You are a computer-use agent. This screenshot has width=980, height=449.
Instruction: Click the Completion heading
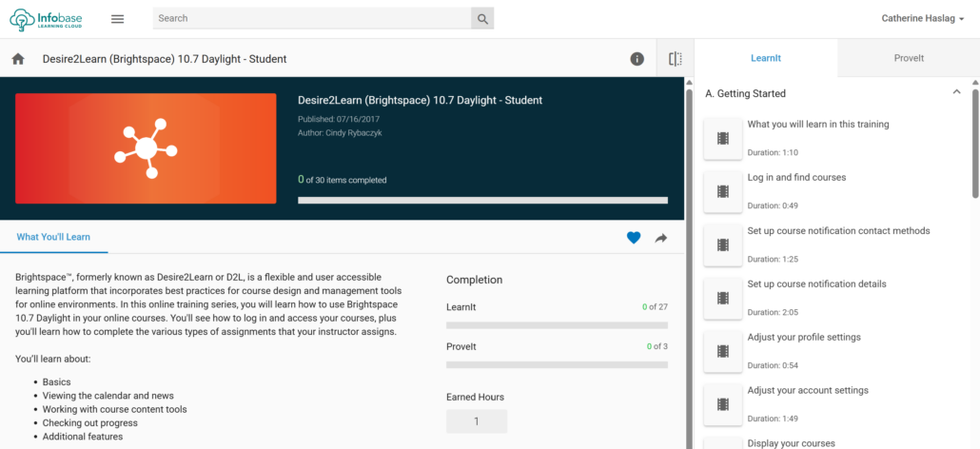tap(474, 280)
